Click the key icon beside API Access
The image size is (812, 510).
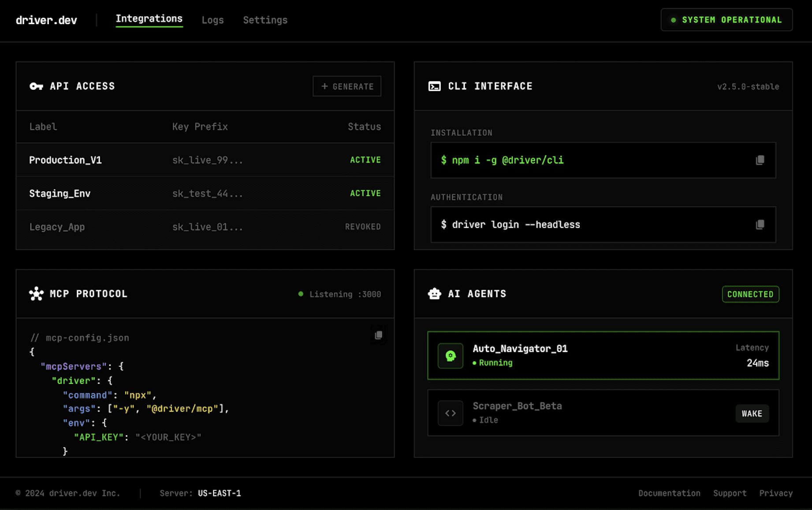click(x=36, y=86)
